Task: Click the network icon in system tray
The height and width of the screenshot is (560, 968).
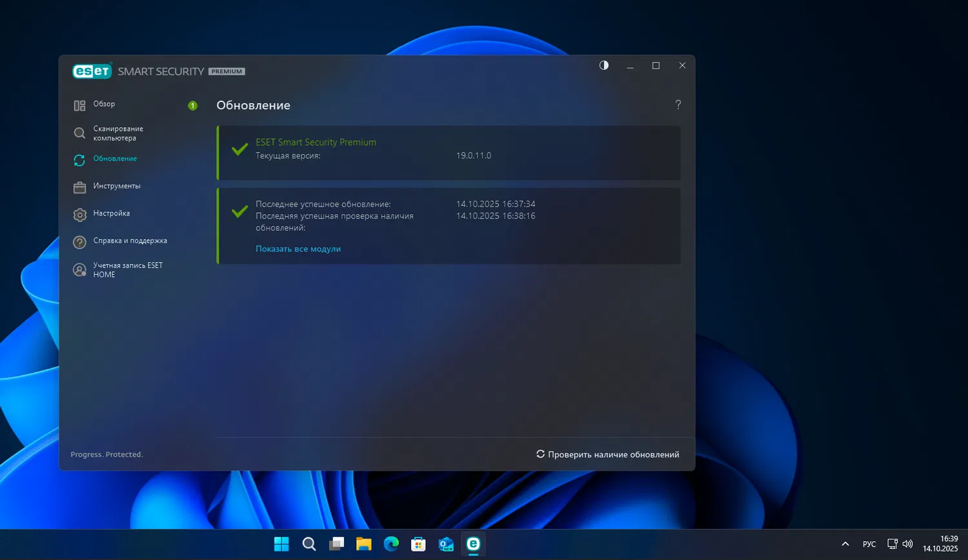Action: click(892, 544)
